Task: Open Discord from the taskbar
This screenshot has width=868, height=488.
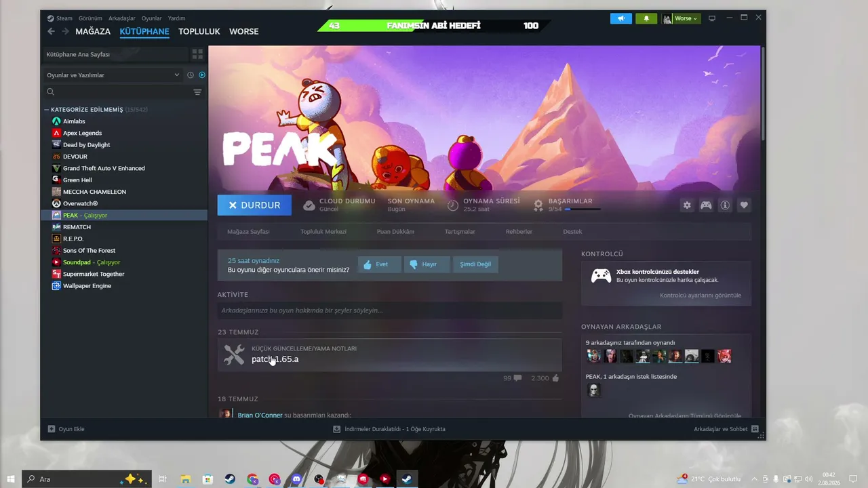Action: 296,479
